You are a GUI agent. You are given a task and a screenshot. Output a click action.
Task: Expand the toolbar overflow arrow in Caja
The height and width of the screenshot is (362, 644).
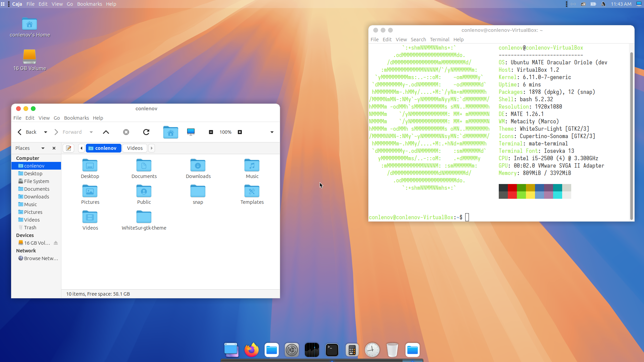point(272,132)
